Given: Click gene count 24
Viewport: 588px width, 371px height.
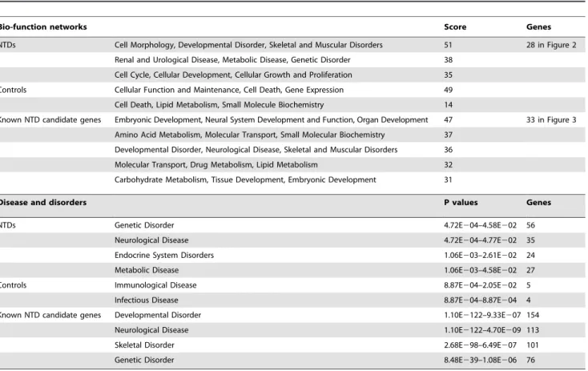Looking at the screenshot, I should tap(530, 256).
